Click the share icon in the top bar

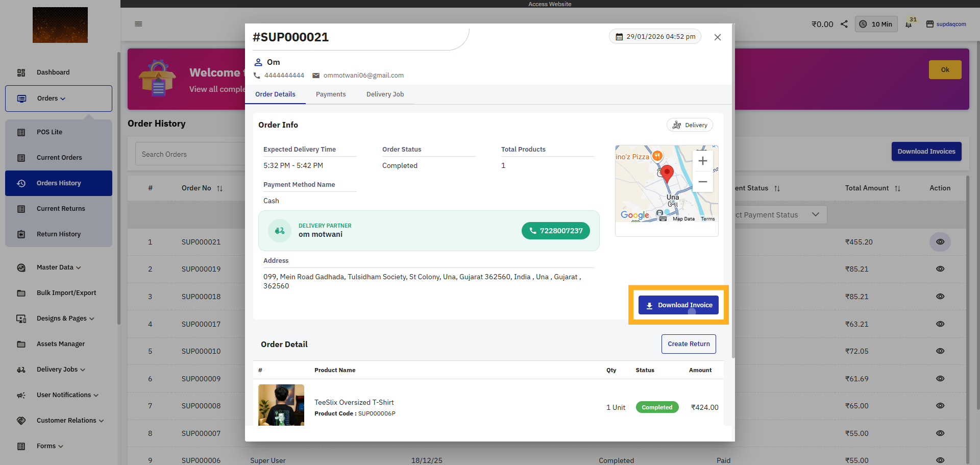(x=844, y=23)
